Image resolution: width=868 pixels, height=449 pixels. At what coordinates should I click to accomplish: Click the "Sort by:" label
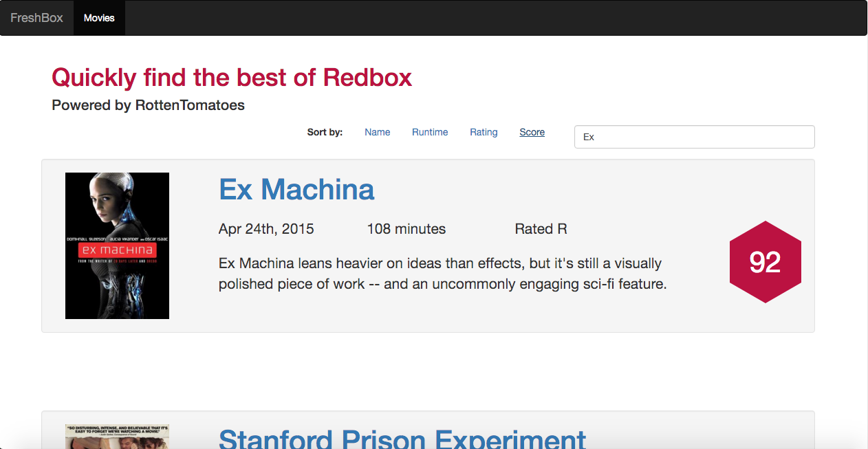tap(325, 132)
